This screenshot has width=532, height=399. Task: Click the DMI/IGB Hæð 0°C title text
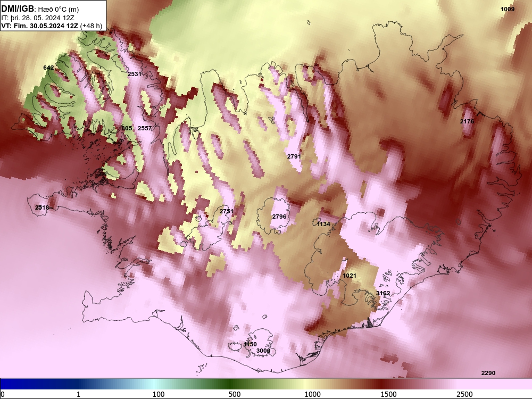pyautogui.click(x=40, y=9)
